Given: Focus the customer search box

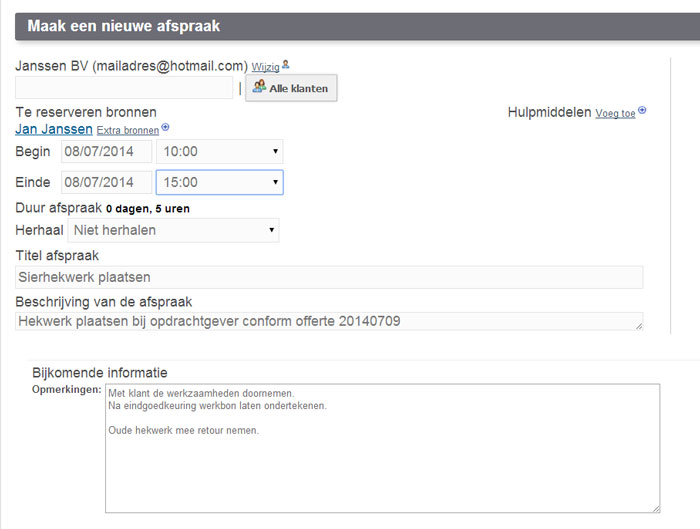Looking at the screenshot, I should tap(124, 88).
